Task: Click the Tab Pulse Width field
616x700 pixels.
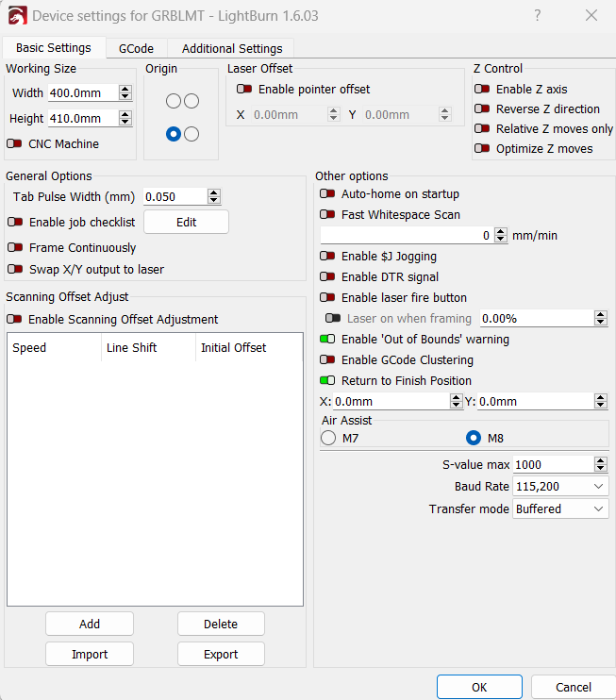Action: pyautogui.click(x=175, y=196)
